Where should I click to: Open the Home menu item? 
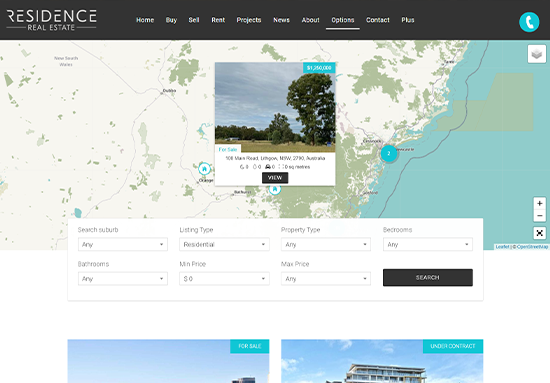[145, 20]
